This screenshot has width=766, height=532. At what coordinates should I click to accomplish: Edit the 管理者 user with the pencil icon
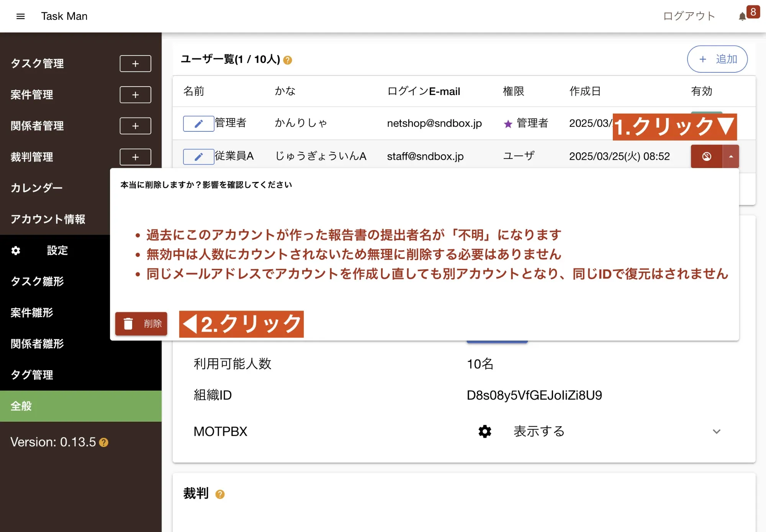tap(198, 123)
